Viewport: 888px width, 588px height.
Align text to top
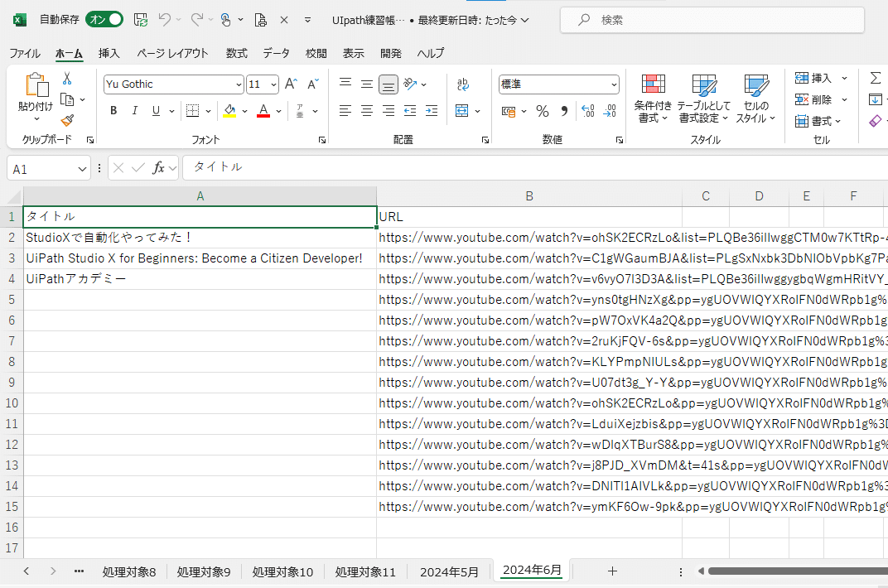345,84
